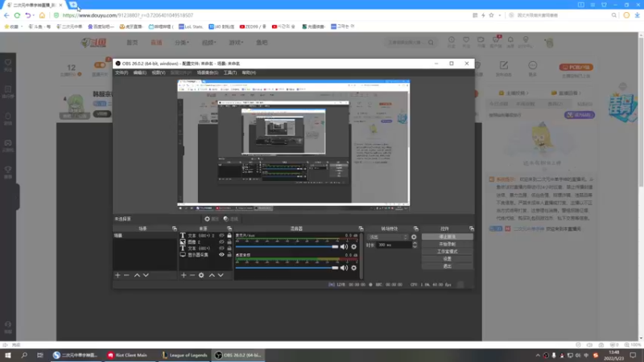Open settings gear for second mixer track
The image size is (644, 362).
pos(353,268)
